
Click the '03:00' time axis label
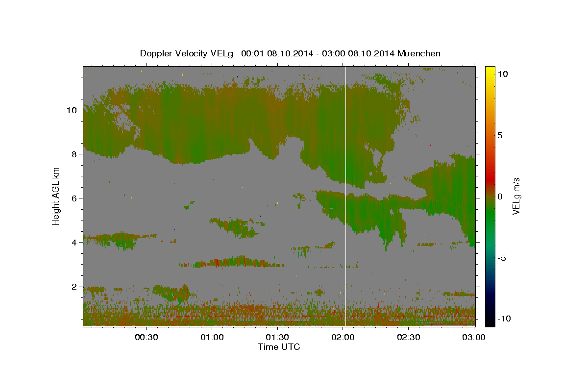pos(474,338)
